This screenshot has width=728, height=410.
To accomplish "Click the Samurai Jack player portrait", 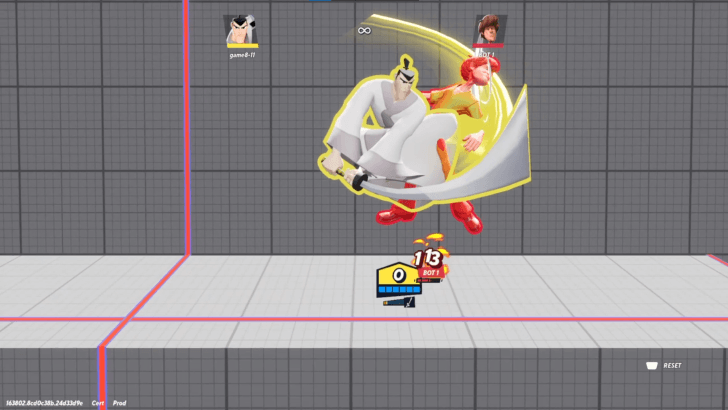I will (x=241, y=29).
